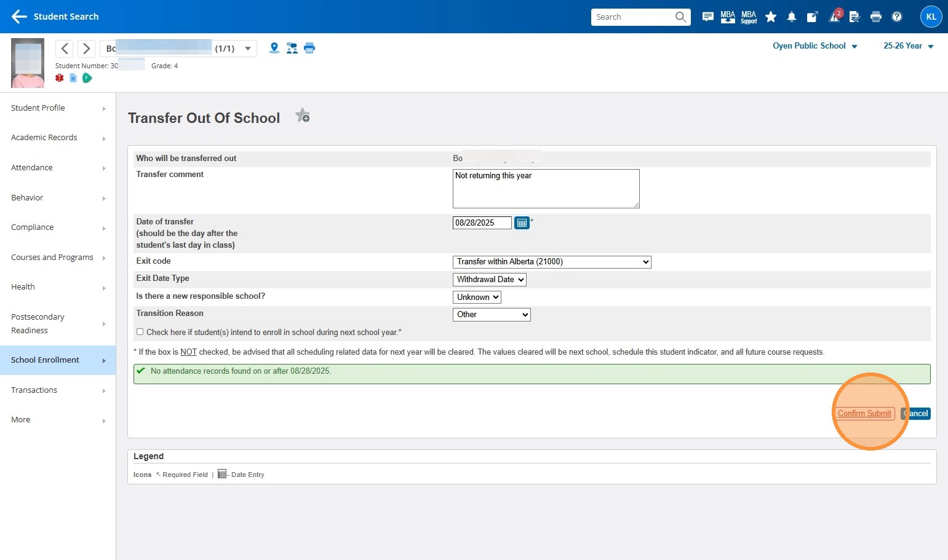This screenshot has width=948, height=560.
Task: Click the student location pin icon
Action: coord(274,48)
